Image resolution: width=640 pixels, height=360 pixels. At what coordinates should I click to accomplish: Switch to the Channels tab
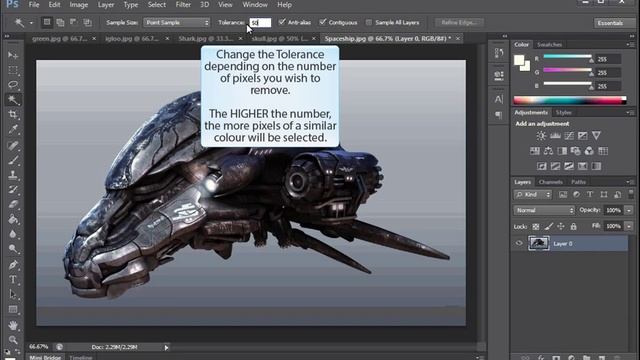551,182
